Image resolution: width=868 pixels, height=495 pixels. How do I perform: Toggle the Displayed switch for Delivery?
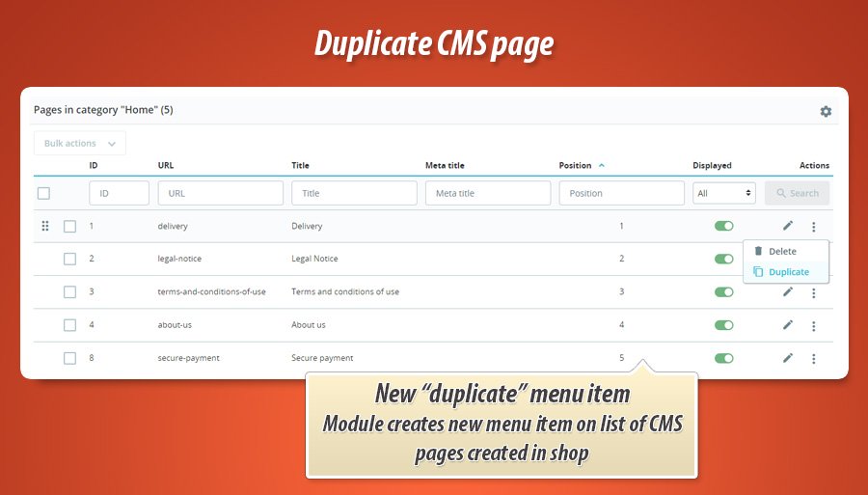click(x=723, y=226)
